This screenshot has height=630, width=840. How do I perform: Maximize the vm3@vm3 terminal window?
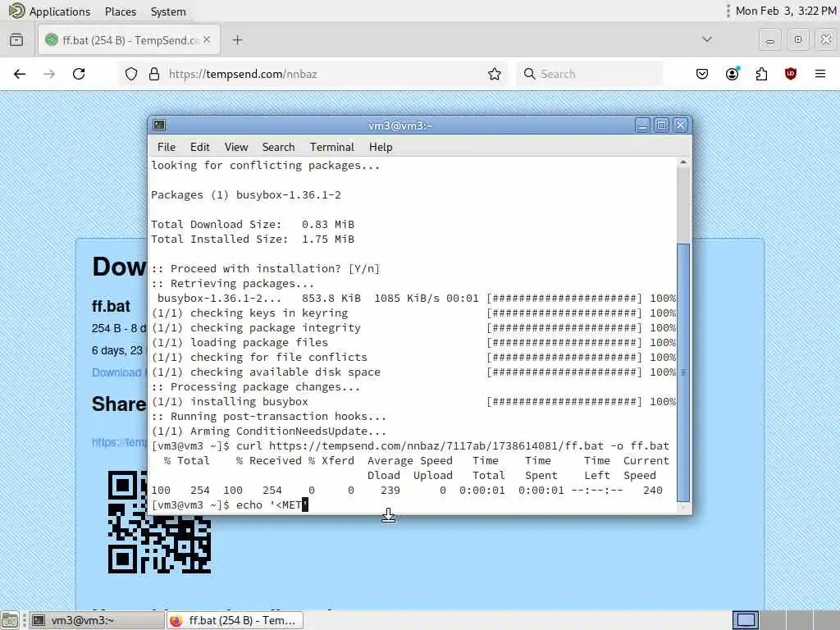[662, 126]
